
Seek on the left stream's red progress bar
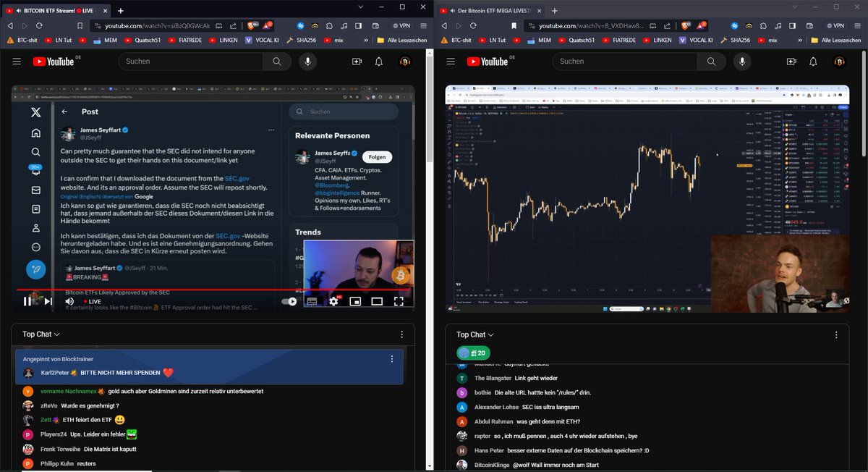click(213, 290)
